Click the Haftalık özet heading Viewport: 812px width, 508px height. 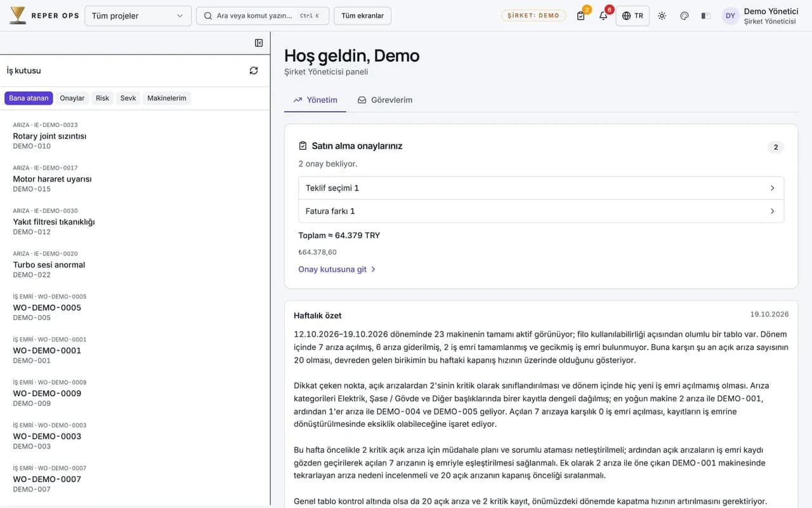[x=318, y=316]
